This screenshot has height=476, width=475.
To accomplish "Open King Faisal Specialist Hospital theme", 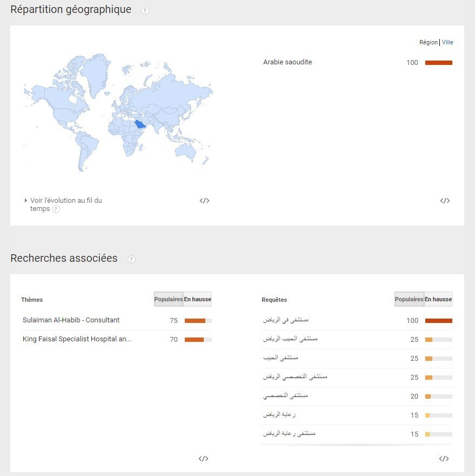I will [77, 339].
